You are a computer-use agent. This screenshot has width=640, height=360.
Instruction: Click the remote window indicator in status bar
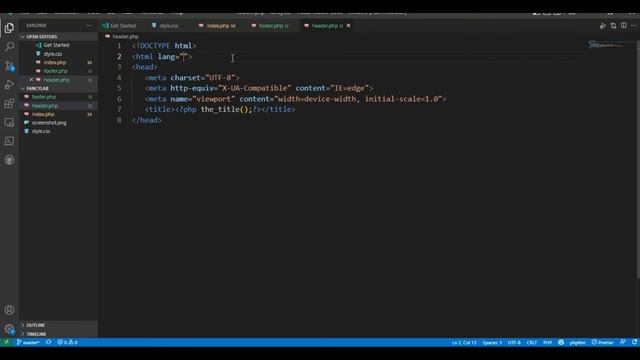point(7,342)
